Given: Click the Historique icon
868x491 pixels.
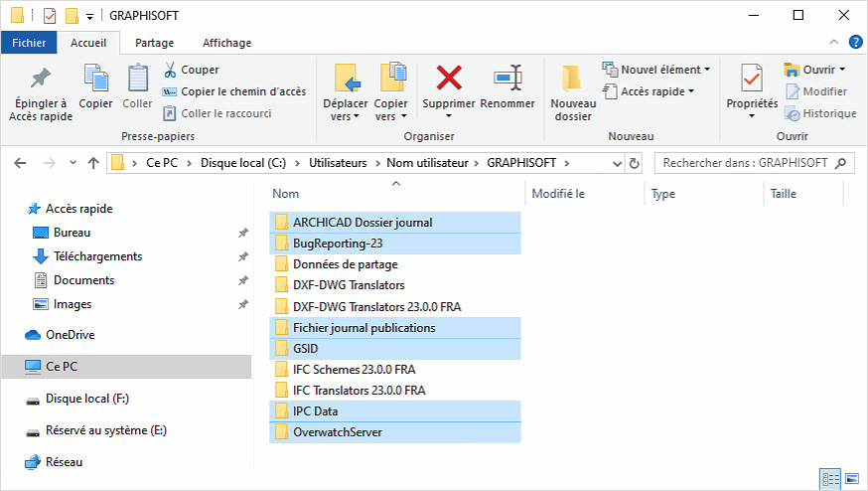Looking at the screenshot, I should point(793,113).
